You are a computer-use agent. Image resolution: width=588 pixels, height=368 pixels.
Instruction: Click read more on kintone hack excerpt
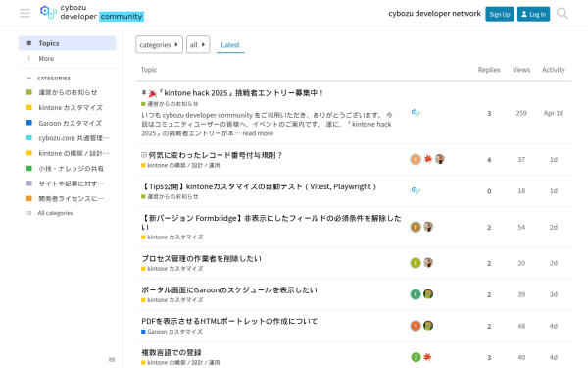click(258, 133)
